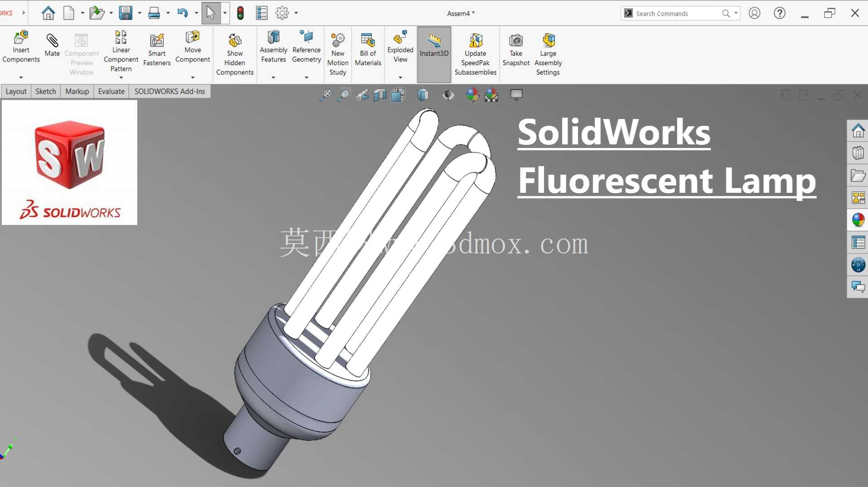Click the Save button
The image size is (868, 487).
(x=125, y=13)
